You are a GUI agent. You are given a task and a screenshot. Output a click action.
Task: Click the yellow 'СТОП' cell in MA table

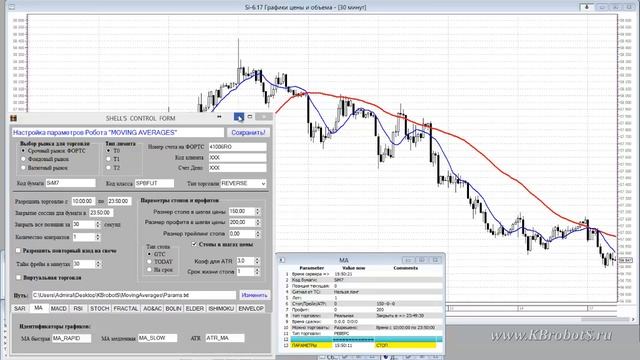click(405, 345)
